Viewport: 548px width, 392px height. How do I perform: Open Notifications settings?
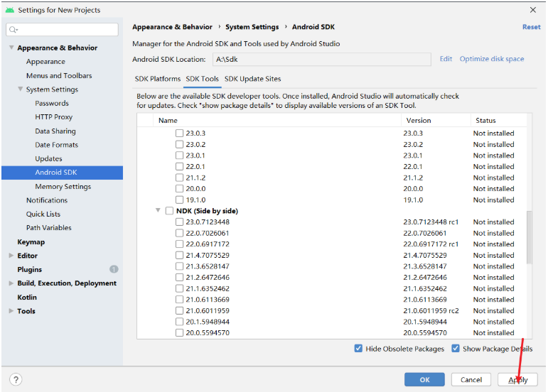(x=47, y=200)
